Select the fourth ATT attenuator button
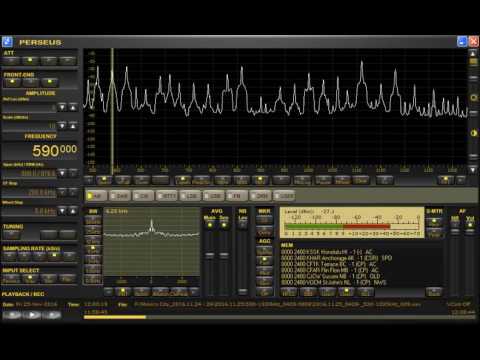The height and width of the screenshot is (360, 480). click(68, 60)
